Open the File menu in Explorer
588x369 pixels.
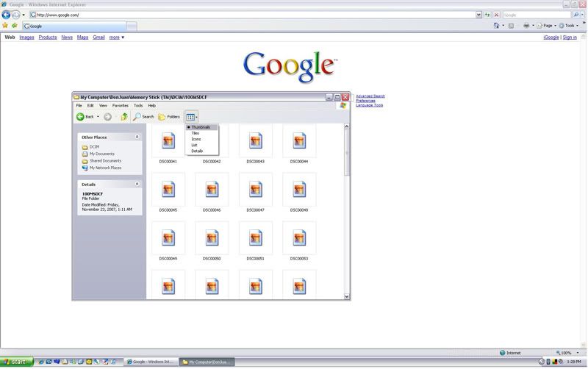[79, 106]
